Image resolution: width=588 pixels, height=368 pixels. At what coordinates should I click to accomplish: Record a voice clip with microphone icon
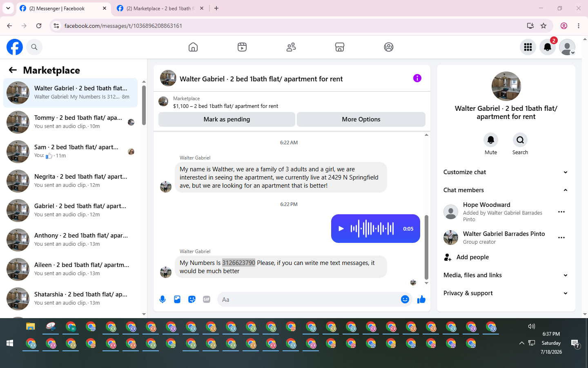(x=163, y=299)
